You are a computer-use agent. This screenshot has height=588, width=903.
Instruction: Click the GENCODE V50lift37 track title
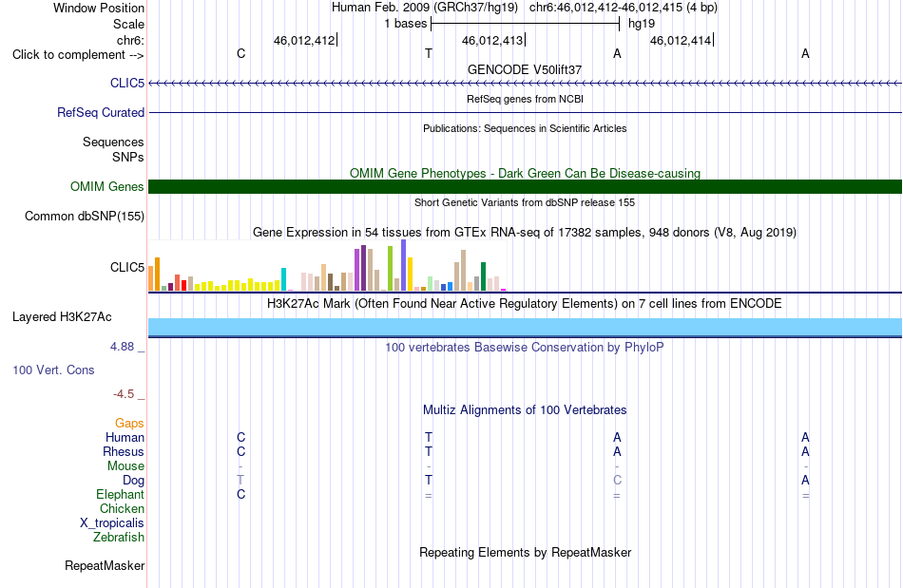525,69
